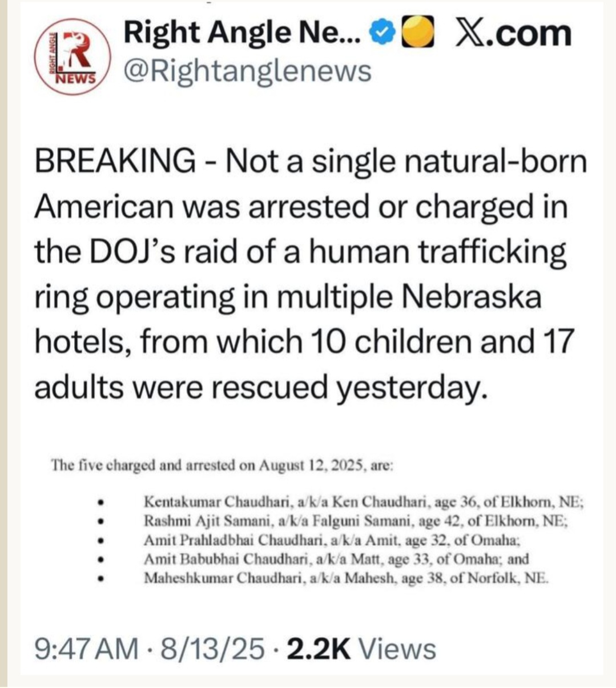Click the Kentakumar Chaudhari list entry

click(363, 502)
